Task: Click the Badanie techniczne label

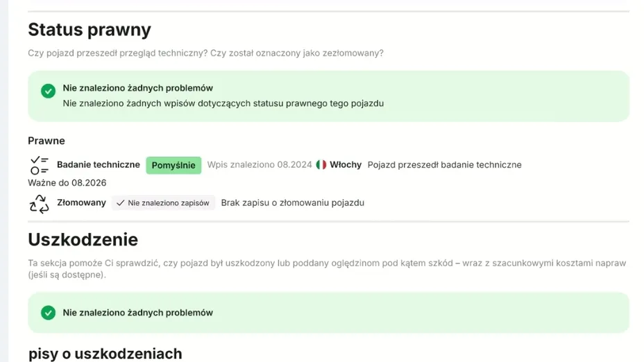Action: coord(99,165)
